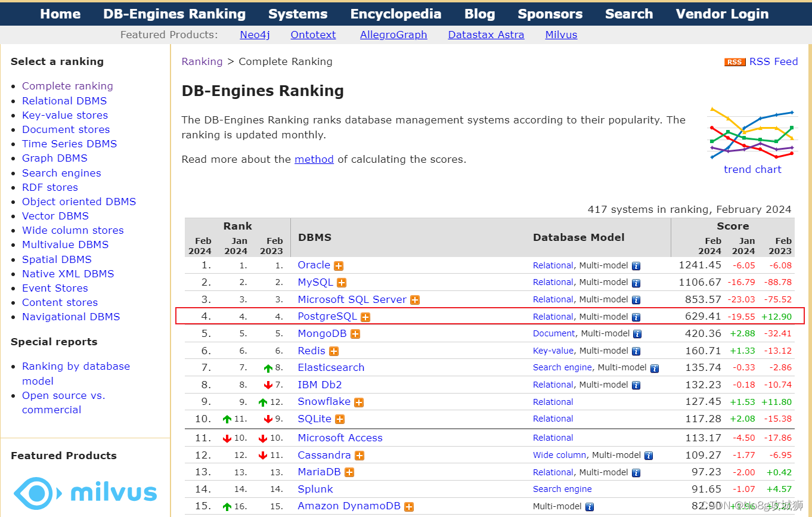Click the info icon in Elasticsearch row
The image size is (812, 517).
[655, 369]
